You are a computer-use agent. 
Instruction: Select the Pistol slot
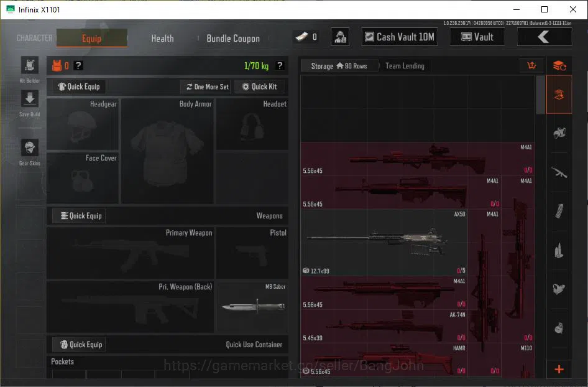coord(252,253)
